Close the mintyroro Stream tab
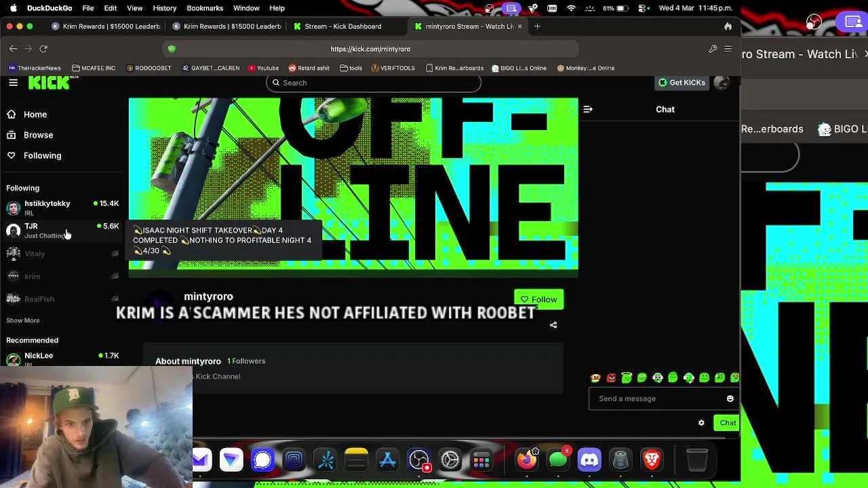The width and height of the screenshot is (868, 488). [520, 26]
